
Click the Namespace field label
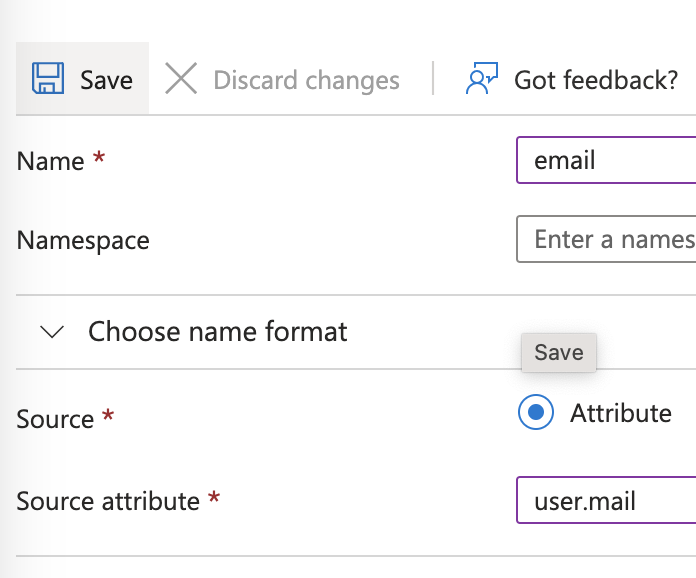[83, 241]
